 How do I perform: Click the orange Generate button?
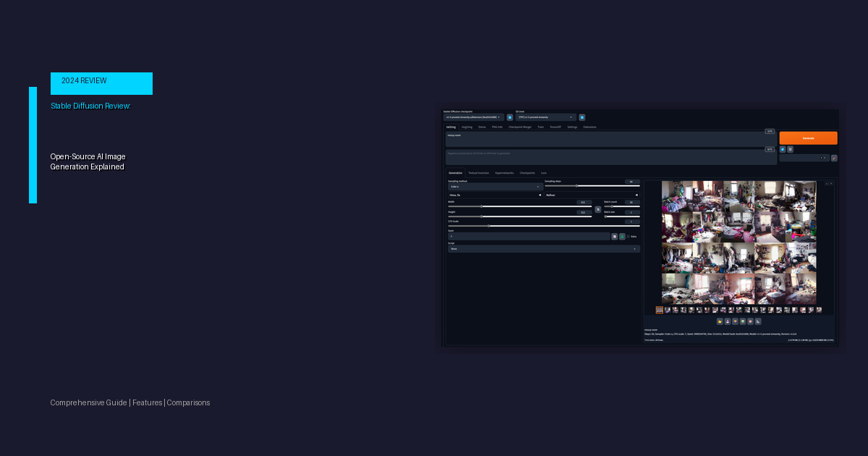point(809,138)
